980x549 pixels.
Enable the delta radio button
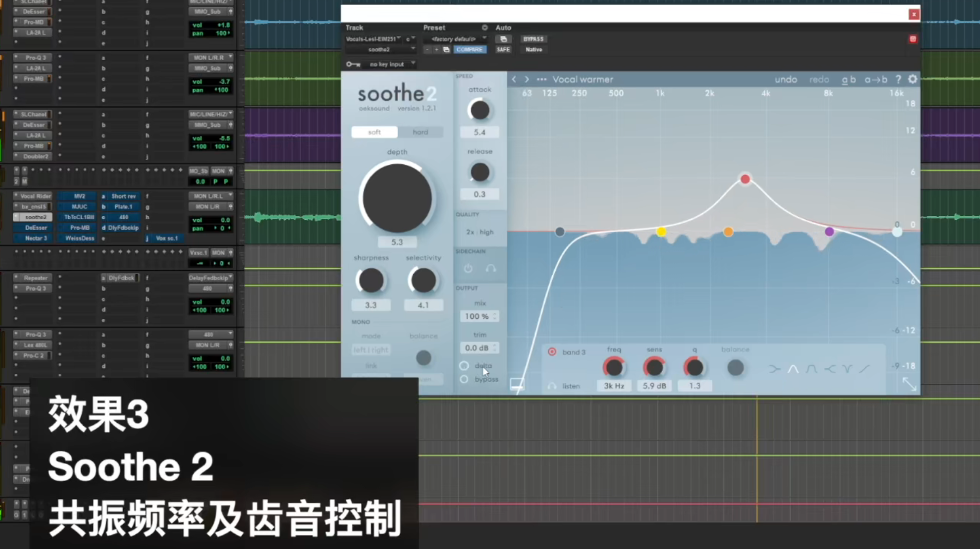(464, 366)
